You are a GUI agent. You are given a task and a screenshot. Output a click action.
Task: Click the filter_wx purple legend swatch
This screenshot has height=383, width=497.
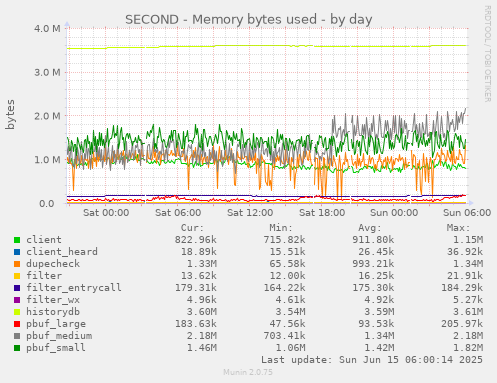pos(17,300)
